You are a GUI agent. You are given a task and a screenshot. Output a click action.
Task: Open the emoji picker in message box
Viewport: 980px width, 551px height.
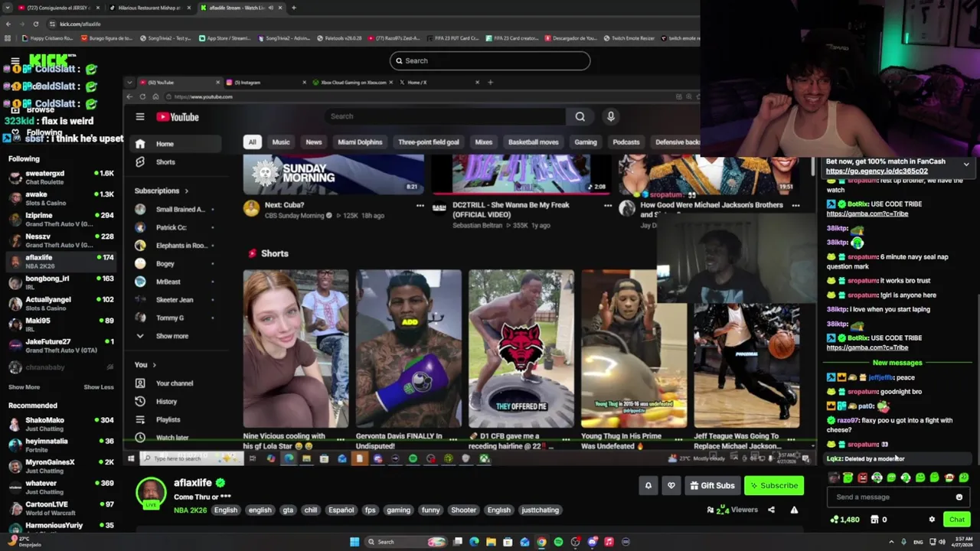[x=959, y=497]
